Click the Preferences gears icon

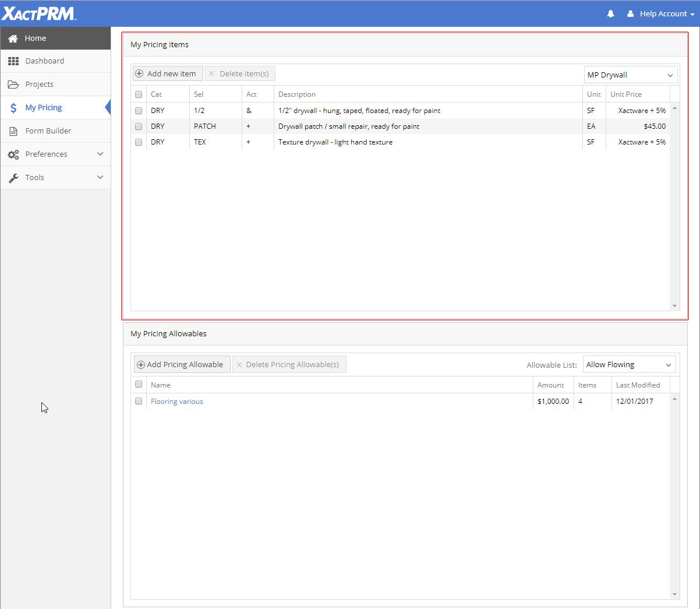(13, 154)
